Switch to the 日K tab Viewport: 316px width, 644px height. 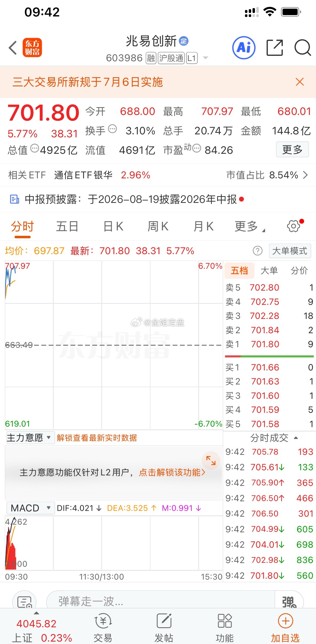pyautogui.click(x=113, y=226)
